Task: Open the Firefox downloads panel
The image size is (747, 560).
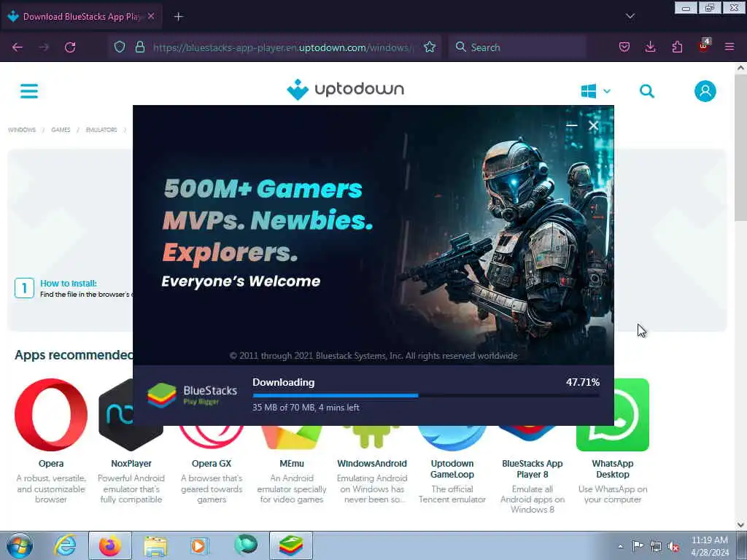Action: pos(650,47)
